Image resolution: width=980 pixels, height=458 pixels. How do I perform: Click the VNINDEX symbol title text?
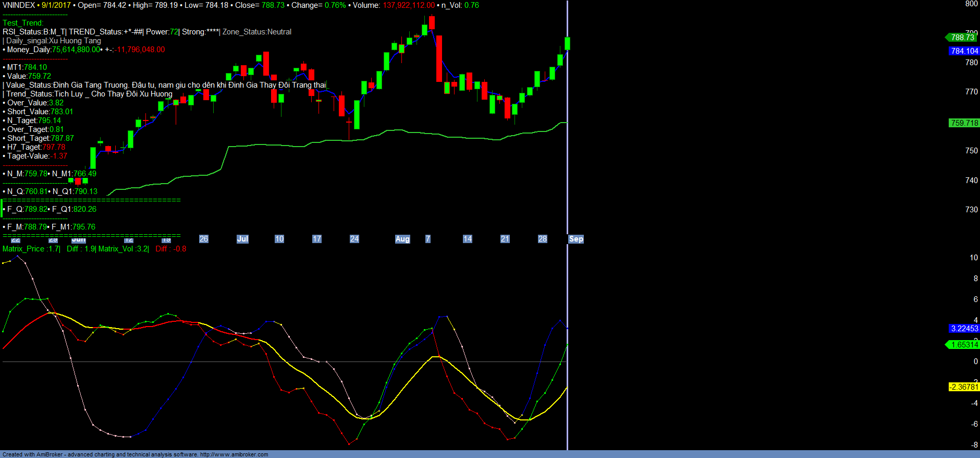[x=19, y=5]
